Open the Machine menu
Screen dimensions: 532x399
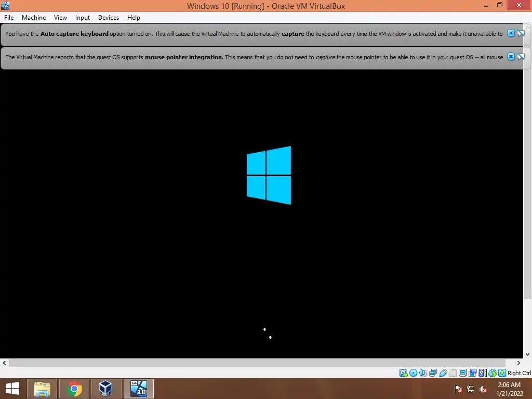(x=34, y=18)
